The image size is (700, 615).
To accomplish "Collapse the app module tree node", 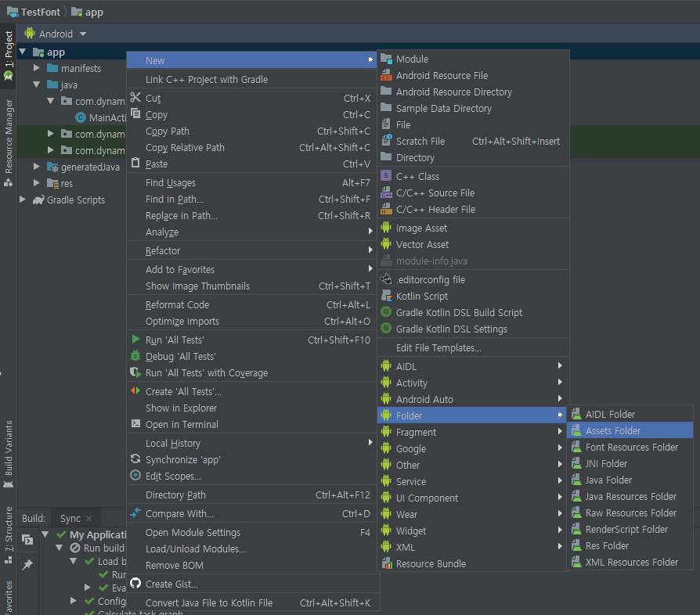I will pos(22,52).
